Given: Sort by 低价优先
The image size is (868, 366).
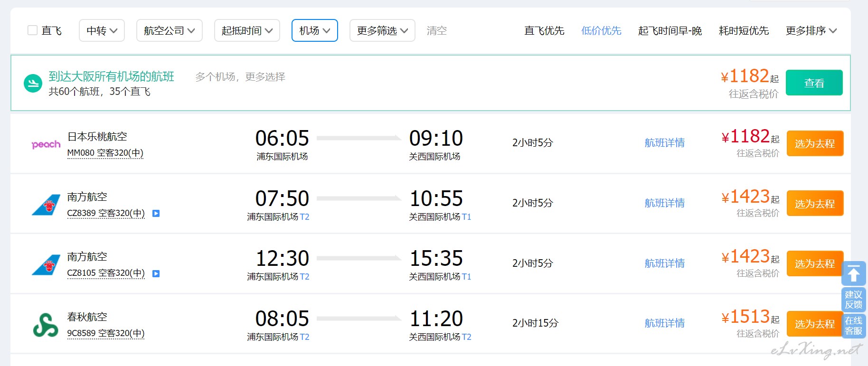Looking at the screenshot, I should click(601, 31).
